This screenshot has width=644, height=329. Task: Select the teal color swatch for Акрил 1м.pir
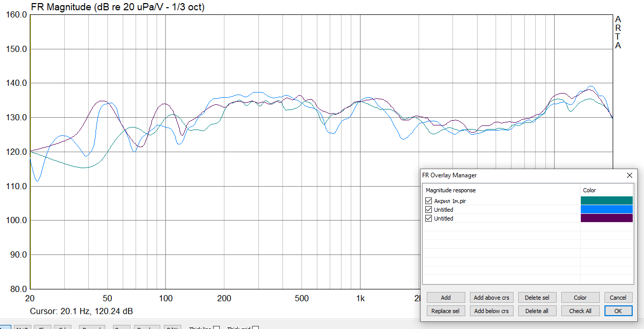point(607,200)
